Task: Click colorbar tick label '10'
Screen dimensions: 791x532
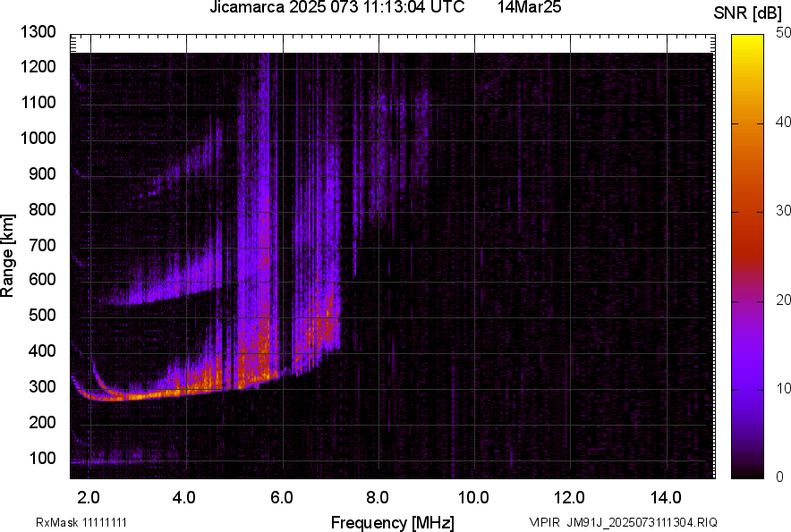Action: 784,388
